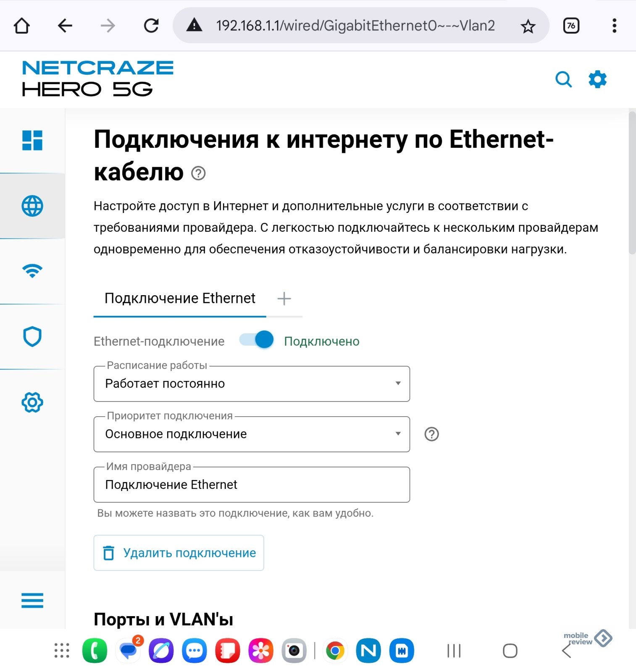Expand the Приоритет подключения dropdown

point(251,434)
